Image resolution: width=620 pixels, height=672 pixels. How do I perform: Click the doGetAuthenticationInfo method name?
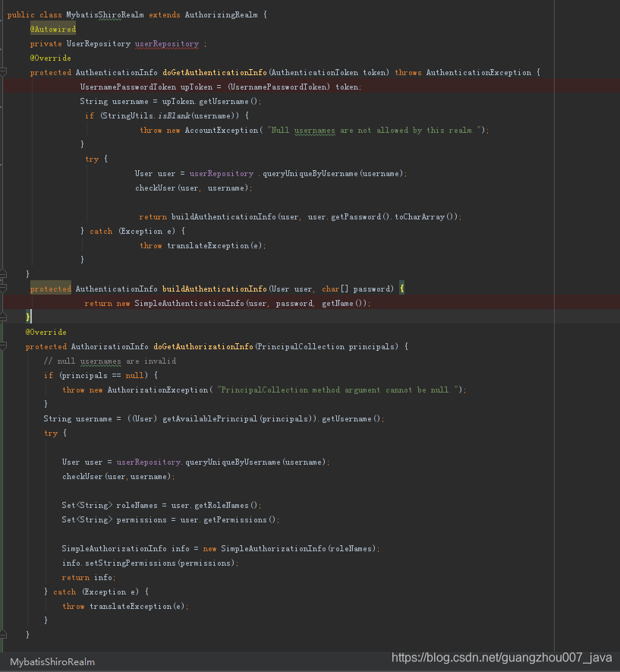coord(215,72)
